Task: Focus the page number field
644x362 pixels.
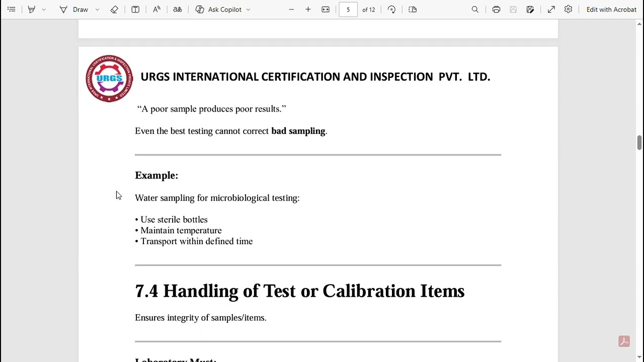Action: click(x=348, y=10)
